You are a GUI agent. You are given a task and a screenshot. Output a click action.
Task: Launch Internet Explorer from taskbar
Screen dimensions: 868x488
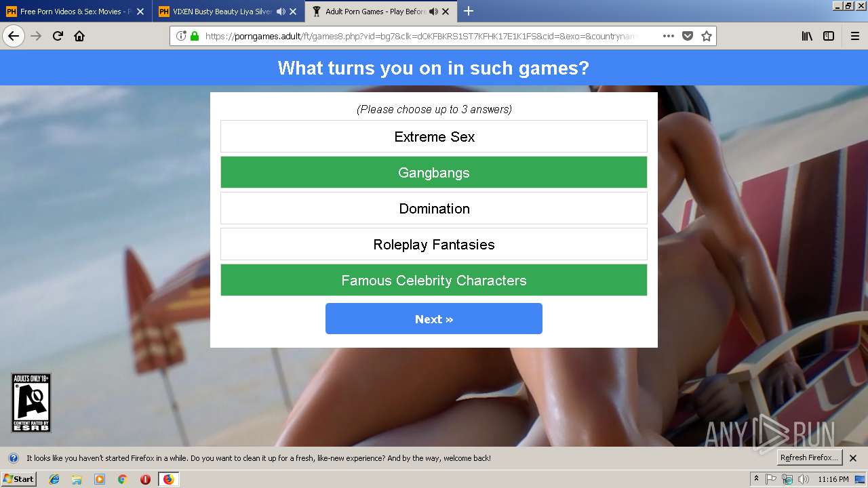click(x=54, y=479)
